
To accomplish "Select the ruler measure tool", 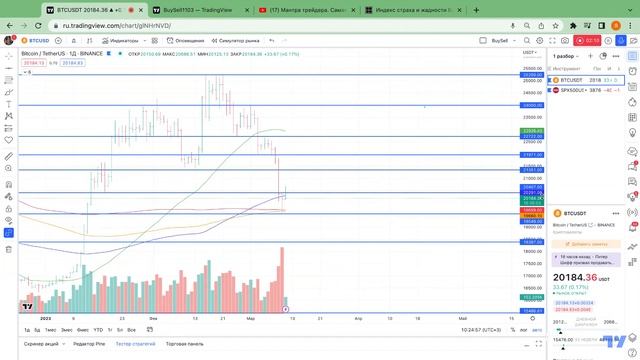I will (x=9, y=156).
